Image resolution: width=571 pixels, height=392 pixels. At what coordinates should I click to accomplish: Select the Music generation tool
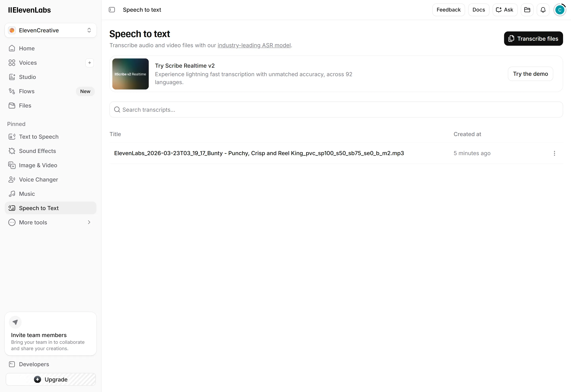27,194
